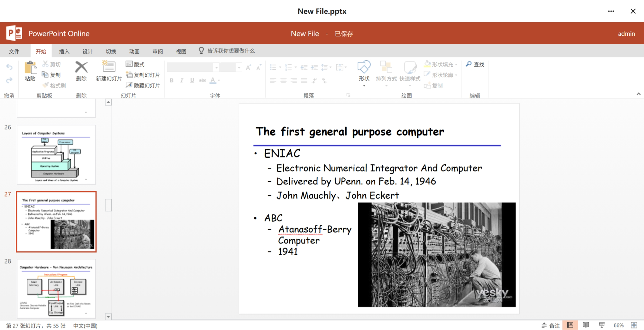Toggle Underline formatting button

tap(192, 80)
